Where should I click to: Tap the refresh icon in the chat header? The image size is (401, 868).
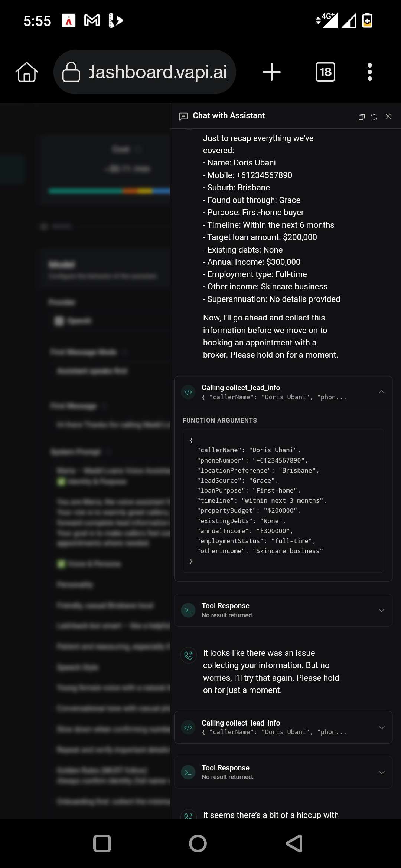click(374, 116)
